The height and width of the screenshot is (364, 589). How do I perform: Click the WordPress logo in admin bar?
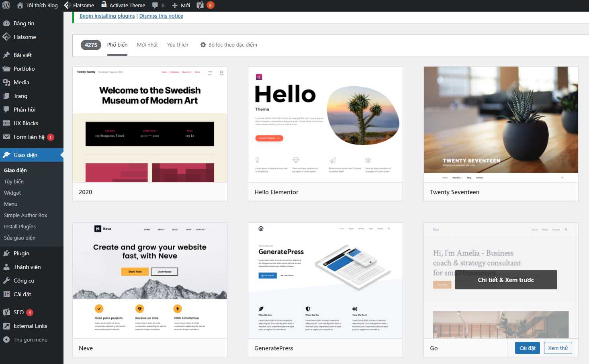[x=6, y=5]
